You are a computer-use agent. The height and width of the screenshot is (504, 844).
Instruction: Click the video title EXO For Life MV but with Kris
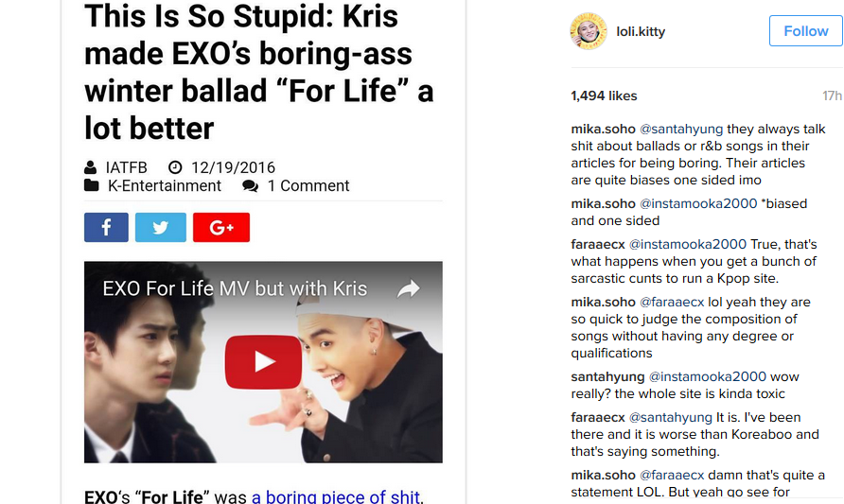point(235,288)
